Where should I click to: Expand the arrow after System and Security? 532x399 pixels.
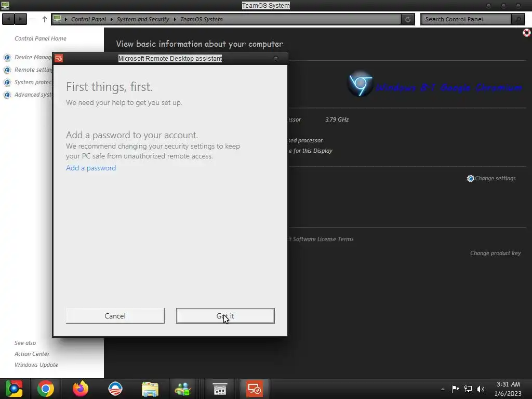tap(175, 19)
